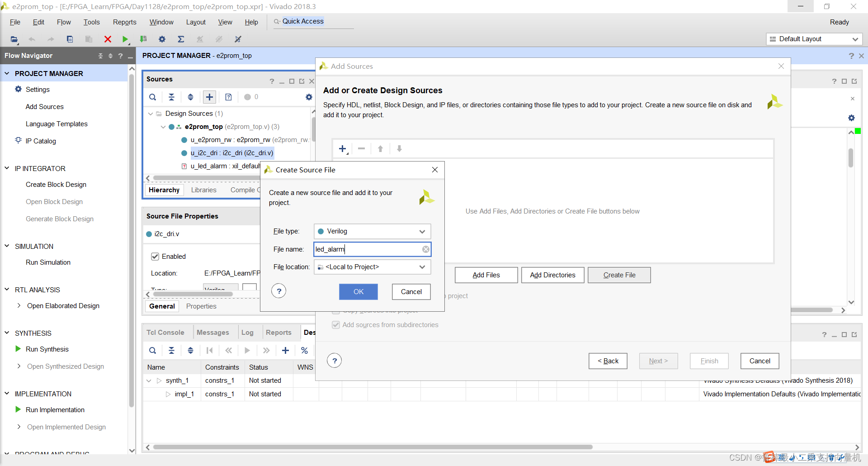
Task: Click the red X delete icon in main toolbar
Action: pos(108,39)
